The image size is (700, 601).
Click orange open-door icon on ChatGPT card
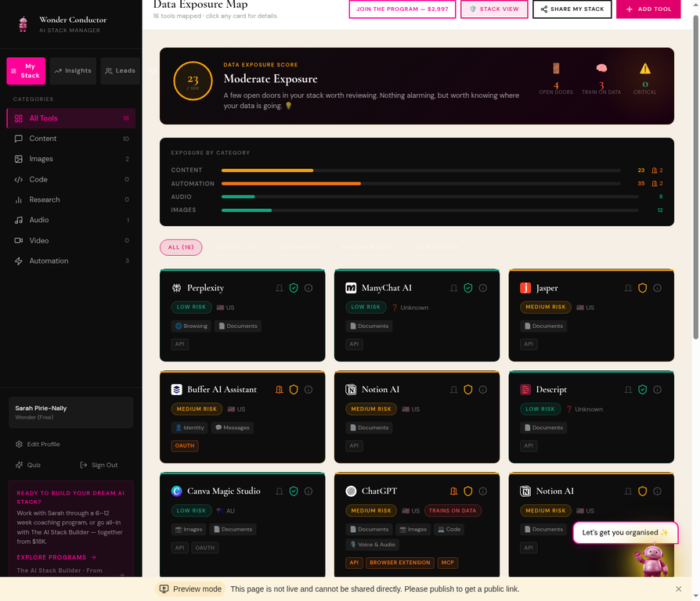pos(453,491)
